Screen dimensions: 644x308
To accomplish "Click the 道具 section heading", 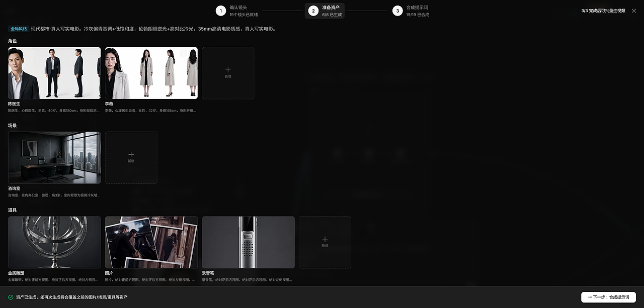I will pyautogui.click(x=12, y=210).
